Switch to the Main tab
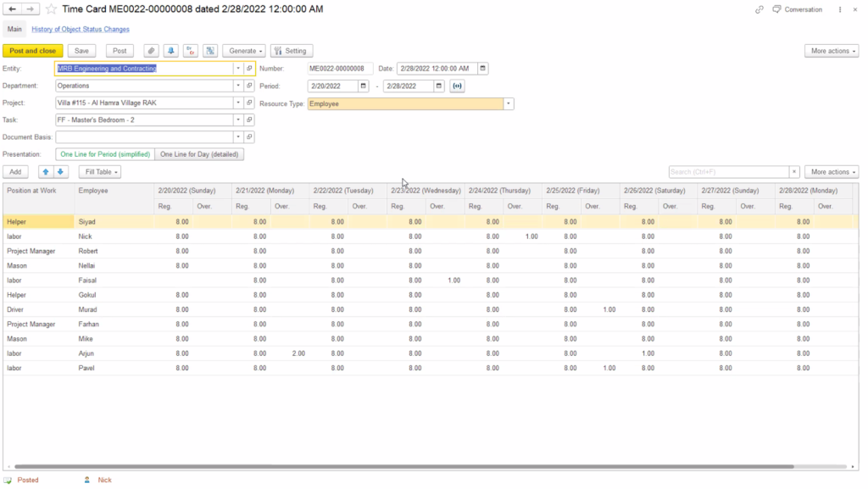 pos(14,30)
